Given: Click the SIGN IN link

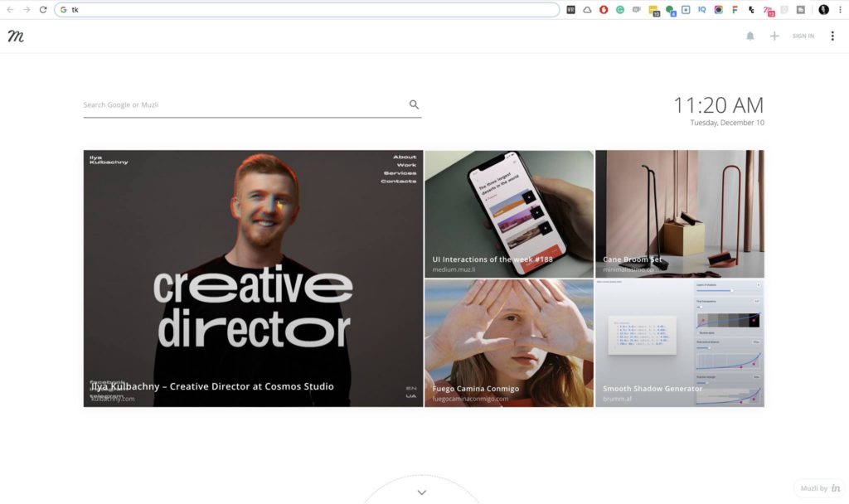Looking at the screenshot, I should (x=803, y=36).
